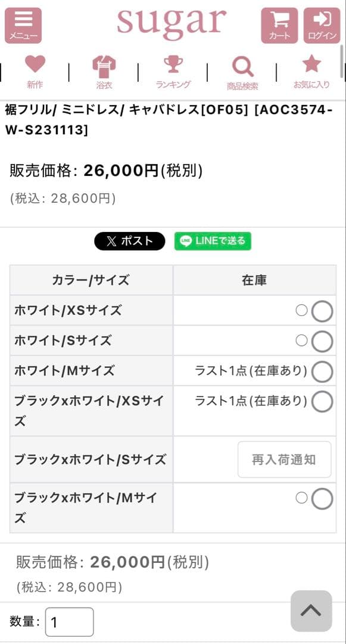346x644 pixels.
Task: Open the trophy ランキング icon
Action: click(x=173, y=70)
